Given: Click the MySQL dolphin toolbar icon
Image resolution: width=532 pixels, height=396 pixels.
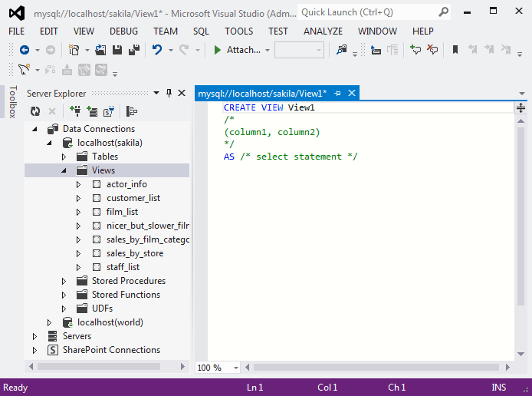Looking at the screenshot, I should 24,70.
